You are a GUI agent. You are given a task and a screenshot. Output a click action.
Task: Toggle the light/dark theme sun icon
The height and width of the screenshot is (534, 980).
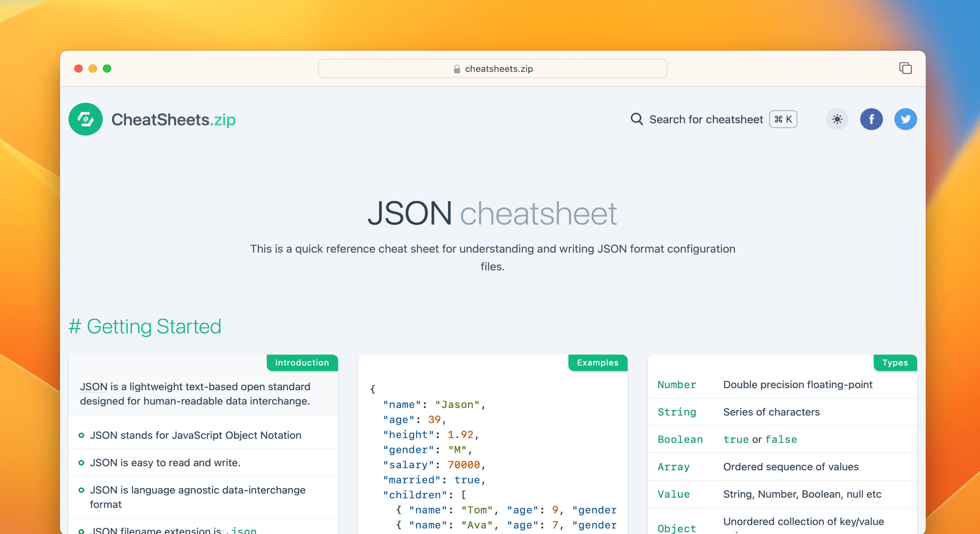(837, 119)
